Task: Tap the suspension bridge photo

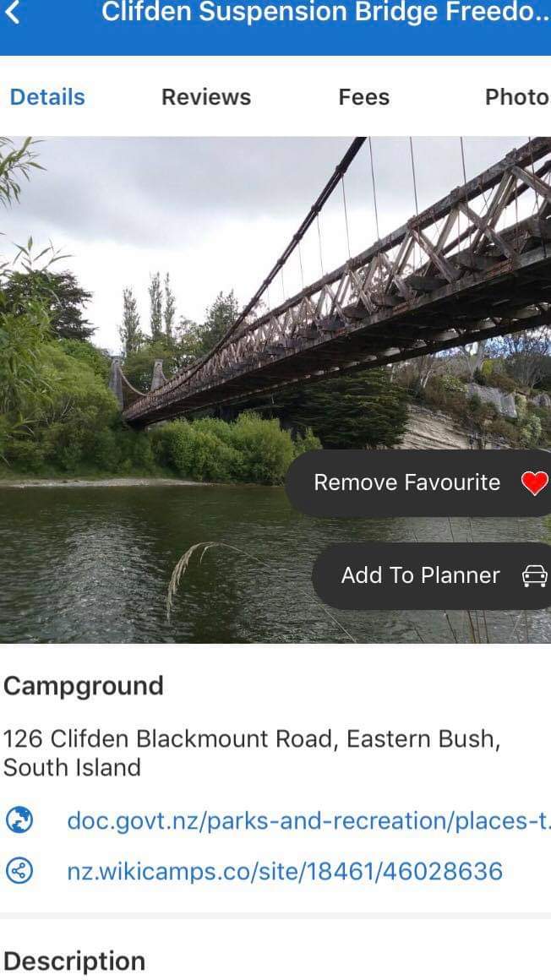Action: coord(275,389)
